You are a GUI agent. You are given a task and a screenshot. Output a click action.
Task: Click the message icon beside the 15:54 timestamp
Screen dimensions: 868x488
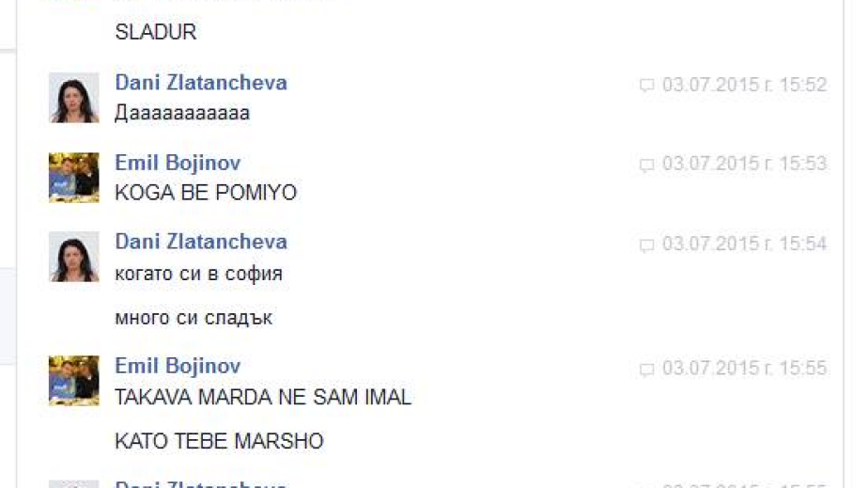[646, 244]
